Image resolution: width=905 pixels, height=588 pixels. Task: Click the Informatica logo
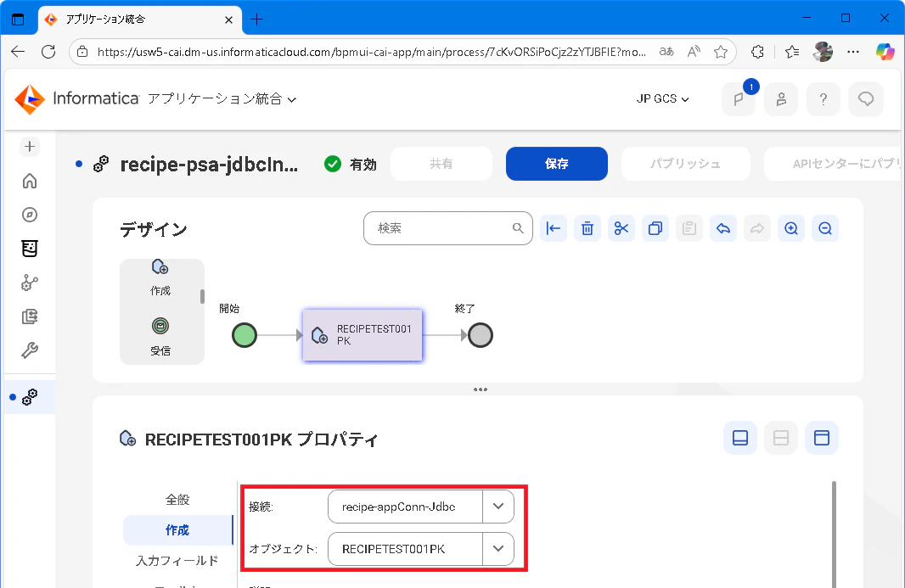click(x=76, y=99)
